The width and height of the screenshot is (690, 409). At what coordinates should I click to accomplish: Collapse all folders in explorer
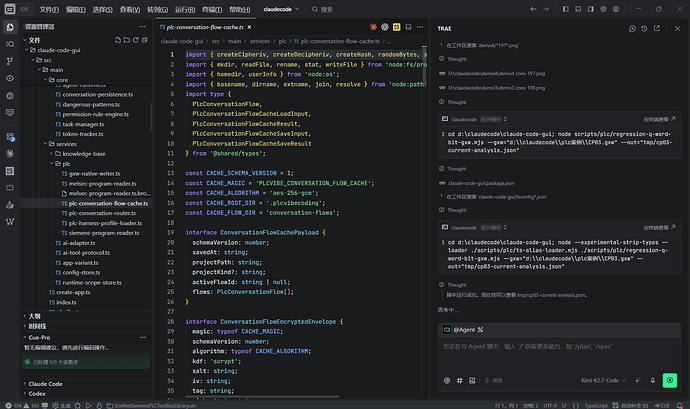[145, 40]
